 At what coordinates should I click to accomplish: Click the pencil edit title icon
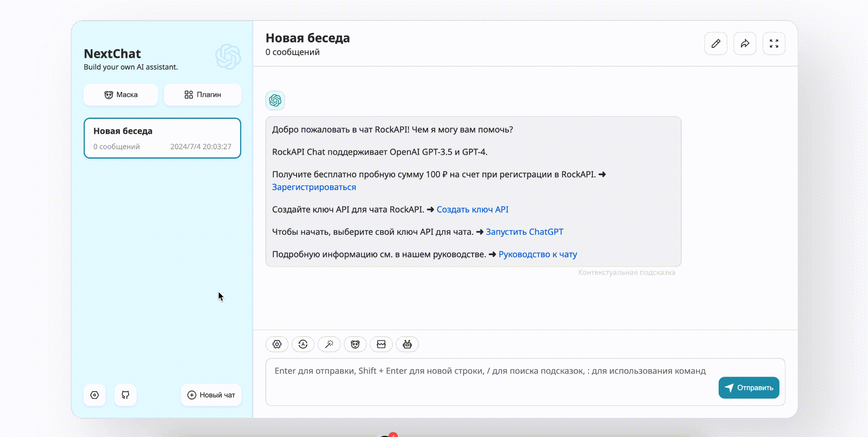coord(716,44)
